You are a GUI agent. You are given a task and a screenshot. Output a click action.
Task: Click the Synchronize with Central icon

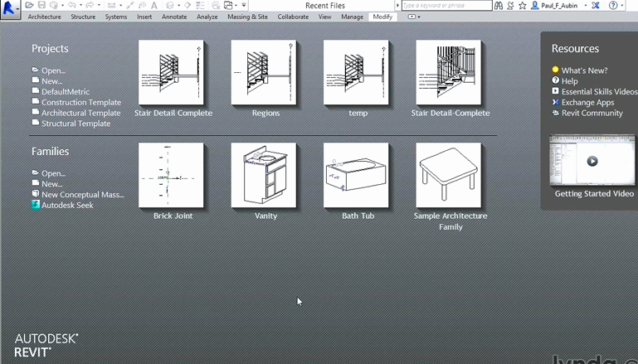[54, 5]
